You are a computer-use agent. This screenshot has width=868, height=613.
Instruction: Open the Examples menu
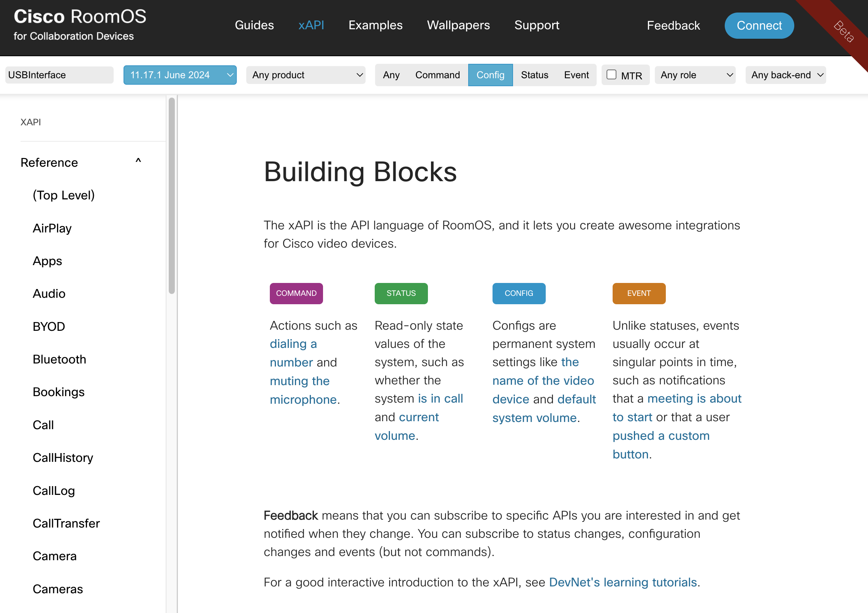(x=375, y=25)
